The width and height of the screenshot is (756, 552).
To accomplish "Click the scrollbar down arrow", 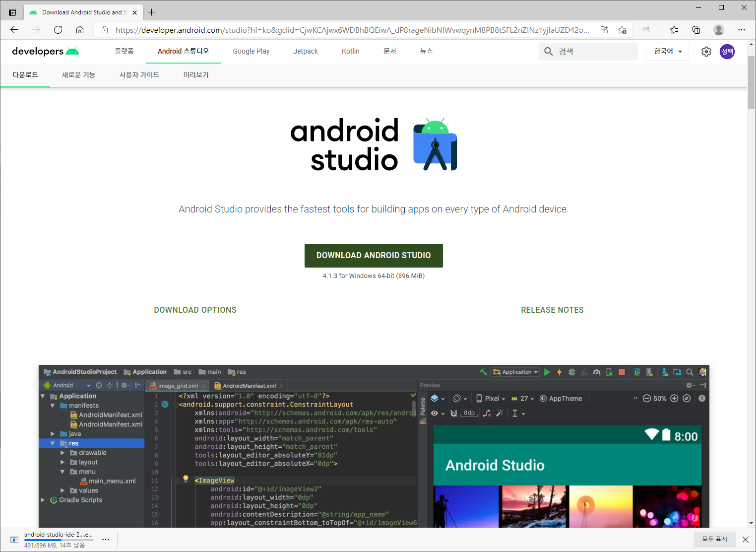I will tap(751, 523).
